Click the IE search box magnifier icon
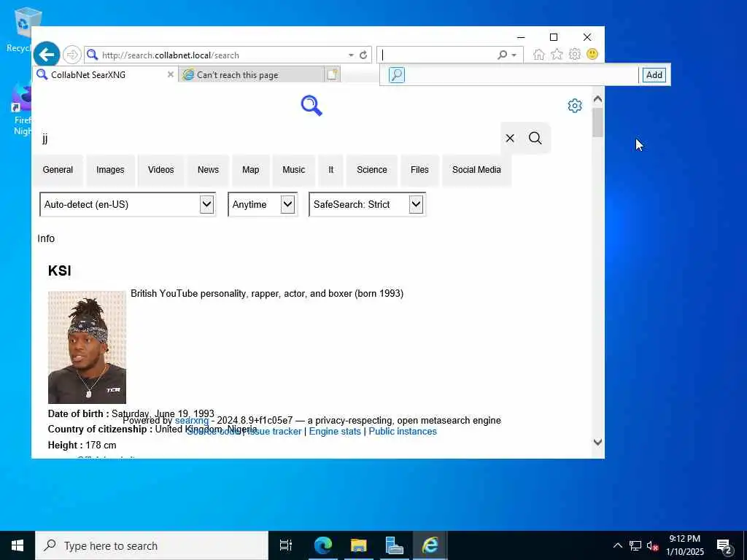Screen dimensions: 747x560 [502, 55]
